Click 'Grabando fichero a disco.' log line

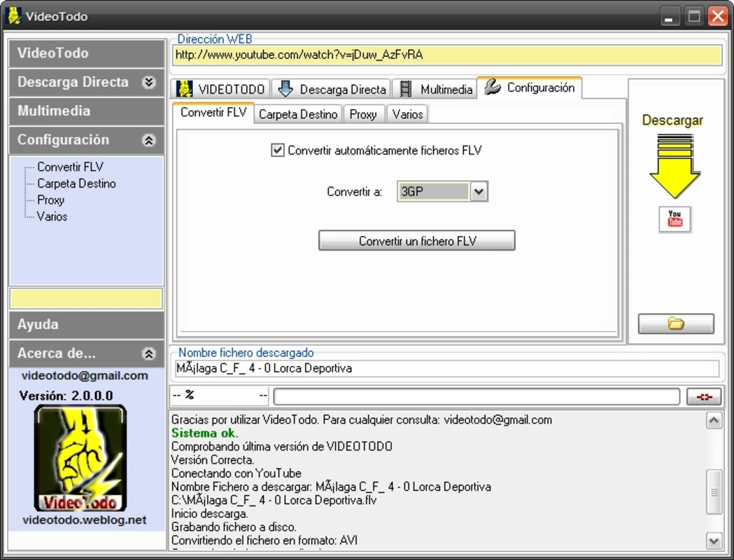(234, 527)
